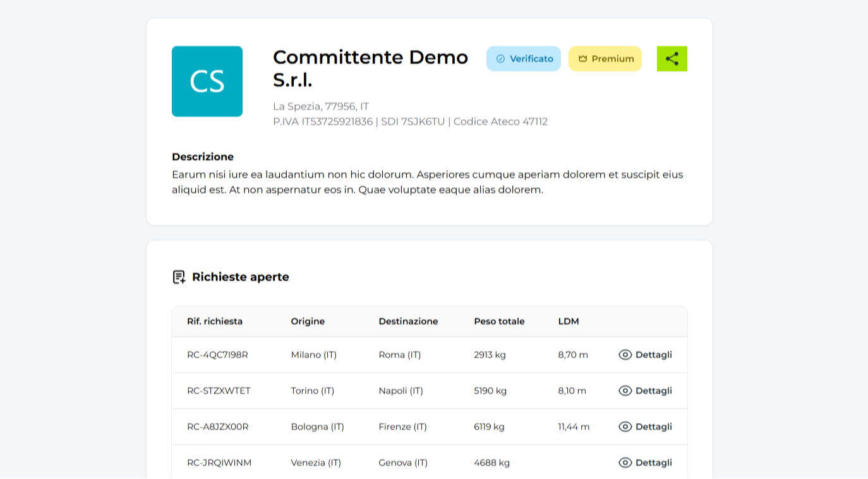The height and width of the screenshot is (479, 868).
Task: Click eye icon for request RC-A8JZX00R
Action: (625, 427)
